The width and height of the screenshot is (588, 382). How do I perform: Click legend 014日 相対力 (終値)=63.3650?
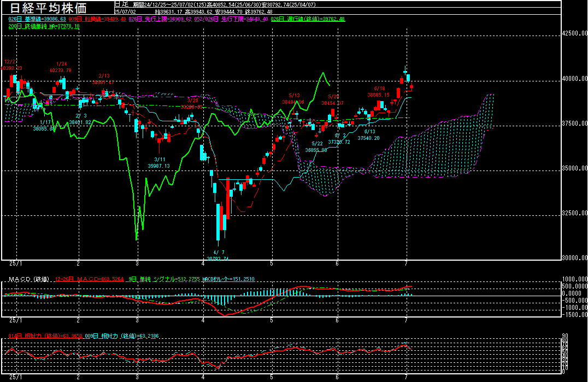pos(45,336)
